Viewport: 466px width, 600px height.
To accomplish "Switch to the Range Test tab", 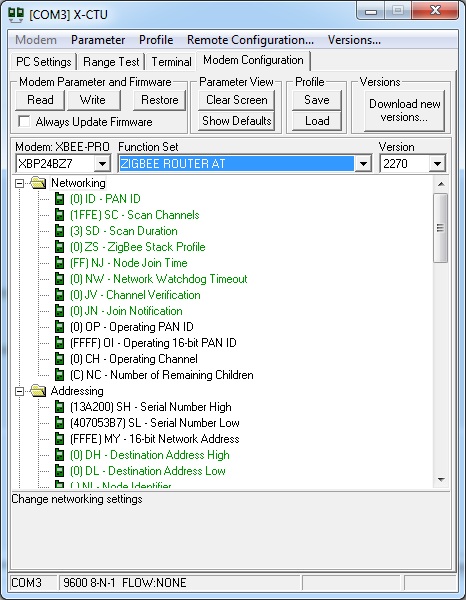I will pyautogui.click(x=111, y=62).
